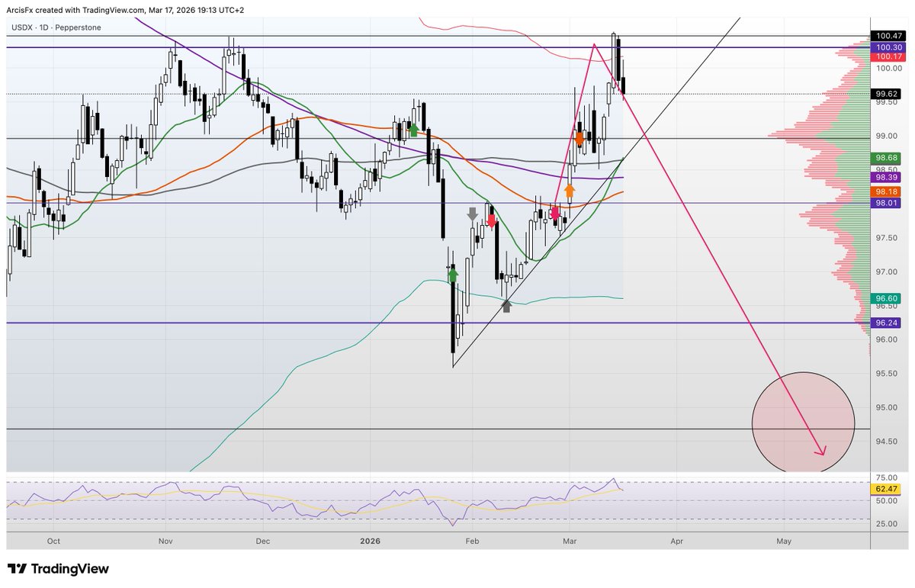Click the Dec label on time axis
This screenshot has width=915, height=588.
(263, 541)
